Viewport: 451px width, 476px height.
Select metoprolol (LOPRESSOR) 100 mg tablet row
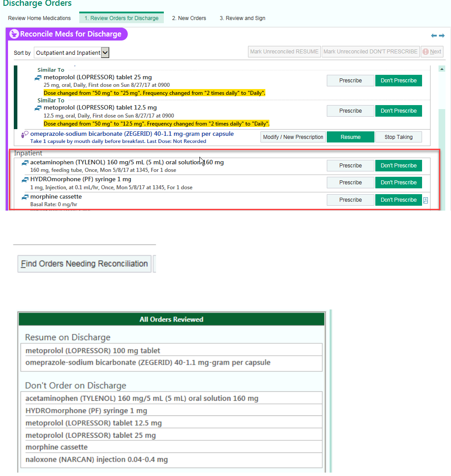coord(171,350)
